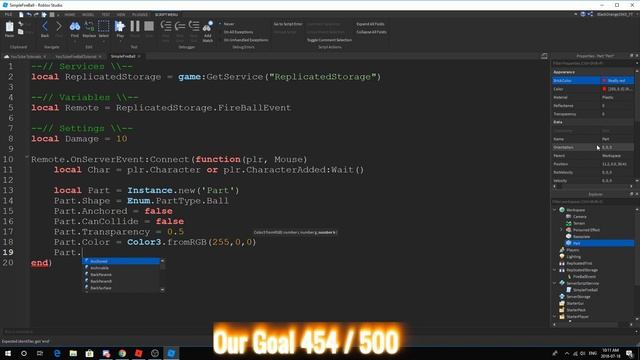The height and width of the screenshot is (360, 640).
Task: Open the FILE menu
Action: pyautogui.click(x=8, y=15)
